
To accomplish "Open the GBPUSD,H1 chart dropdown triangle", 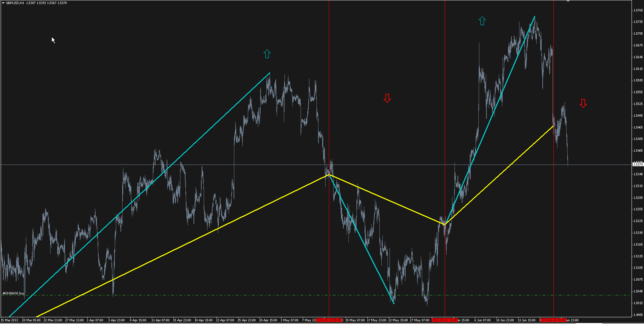I will [3, 3].
